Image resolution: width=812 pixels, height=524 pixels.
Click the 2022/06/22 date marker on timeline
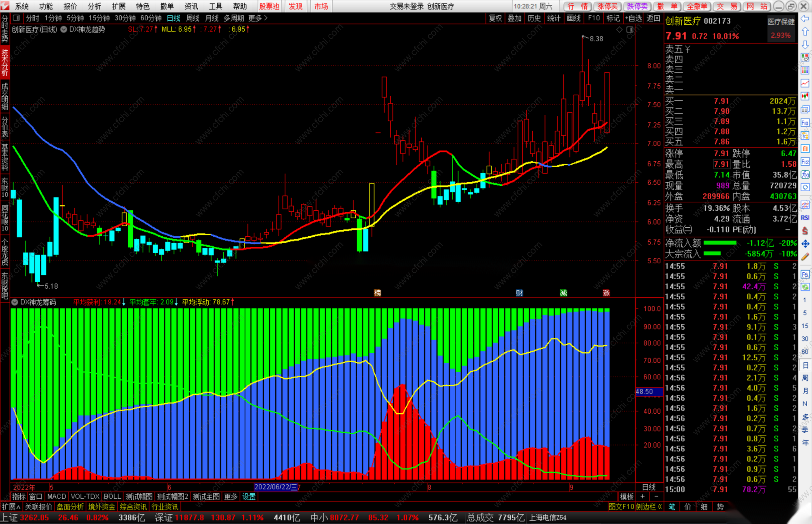pyautogui.click(x=276, y=487)
